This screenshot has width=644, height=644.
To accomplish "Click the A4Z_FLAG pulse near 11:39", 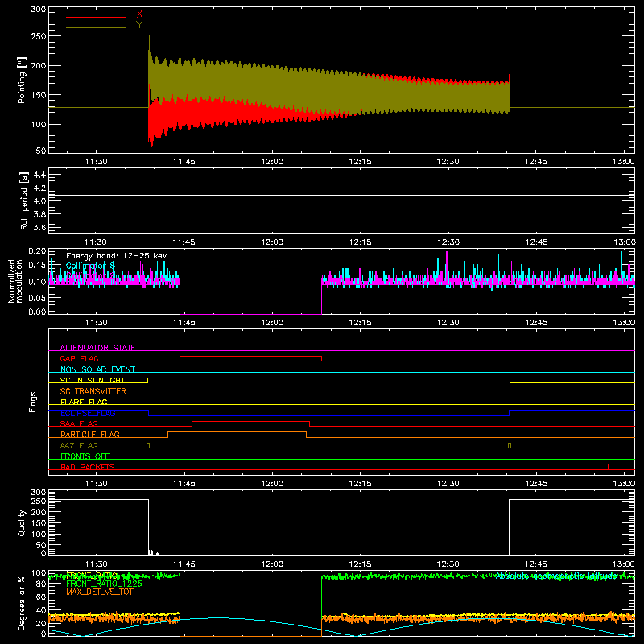I will point(148,445).
